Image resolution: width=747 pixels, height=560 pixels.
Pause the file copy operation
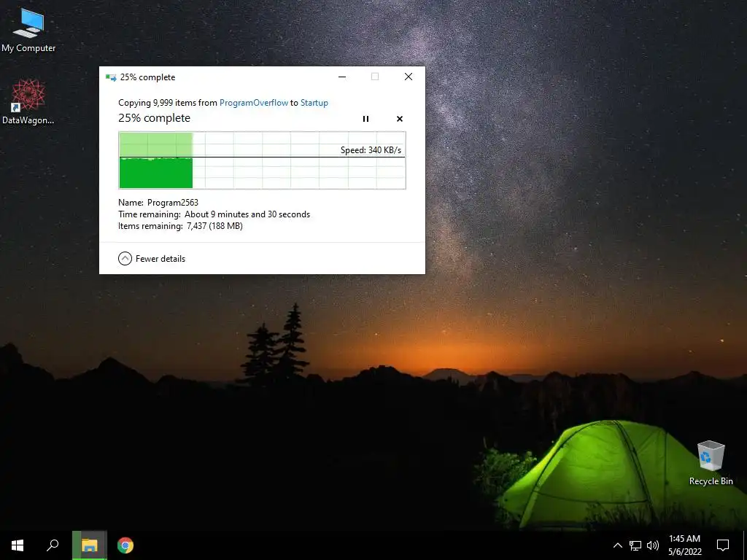pos(366,119)
